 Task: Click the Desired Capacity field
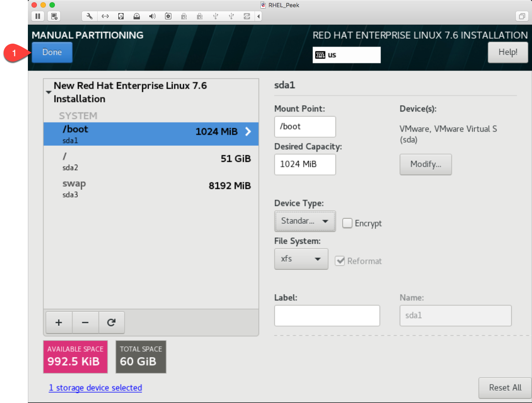305,165
